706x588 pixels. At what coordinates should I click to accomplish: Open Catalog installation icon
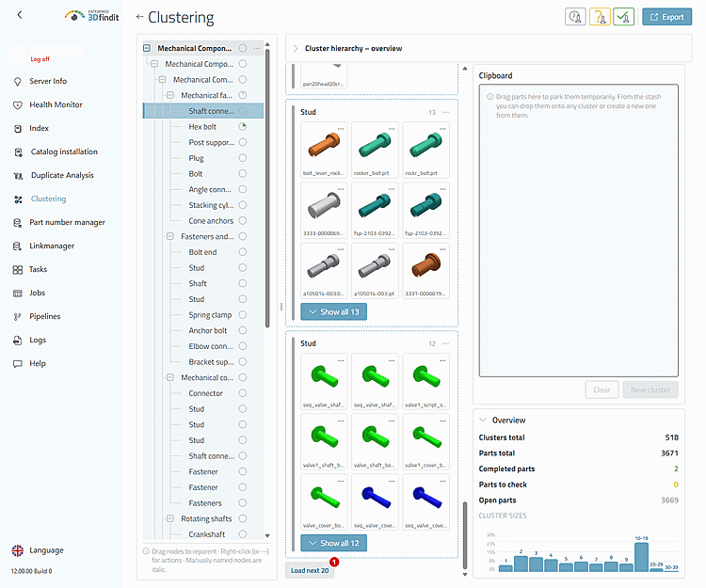[x=18, y=152]
